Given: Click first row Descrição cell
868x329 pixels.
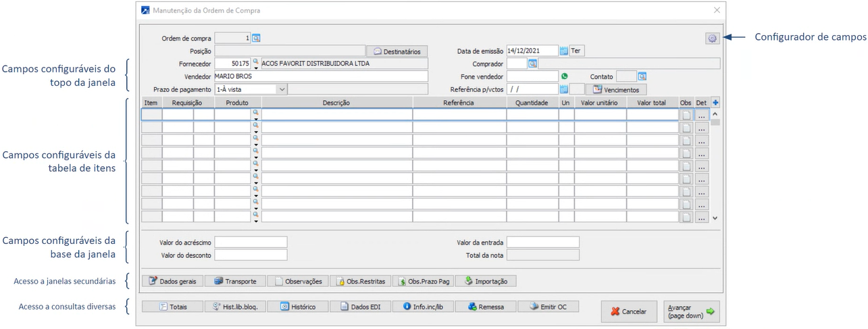Looking at the screenshot, I should click(337, 115).
